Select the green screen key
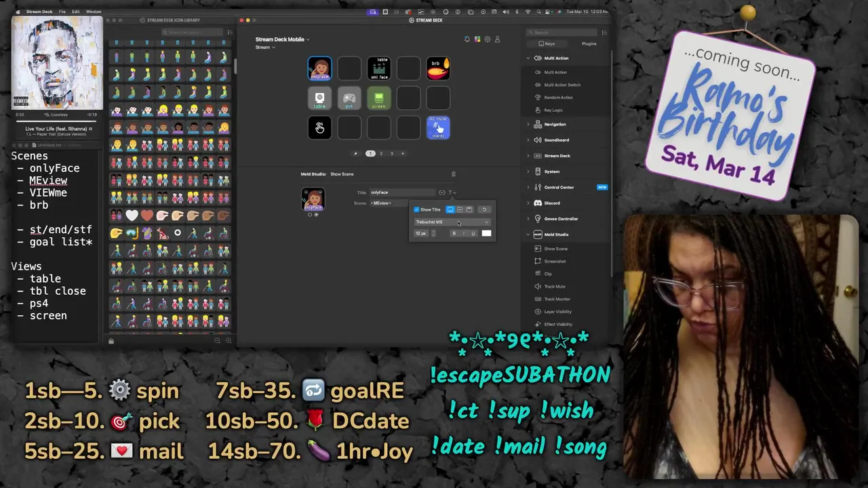This screenshot has width=868, height=488. click(x=379, y=98)
